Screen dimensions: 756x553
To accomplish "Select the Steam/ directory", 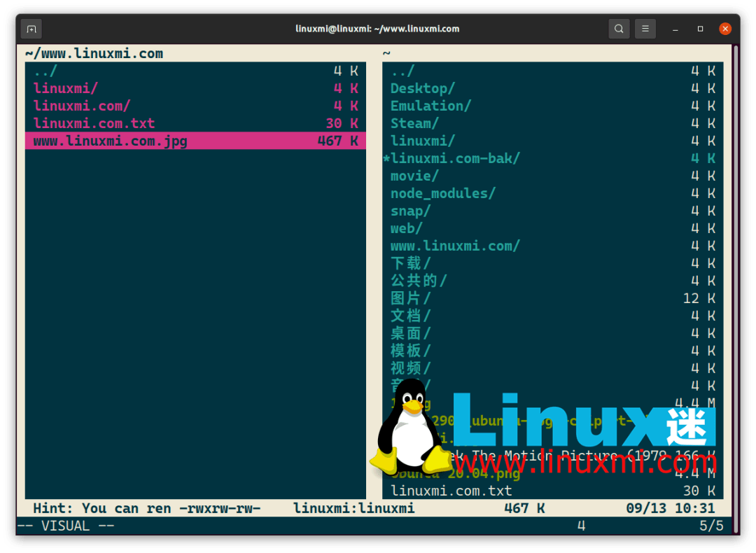I will [x=552, y=123].
